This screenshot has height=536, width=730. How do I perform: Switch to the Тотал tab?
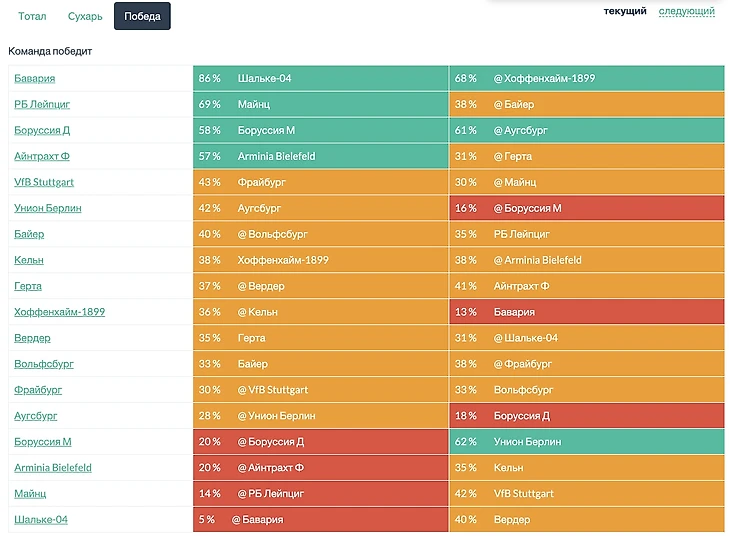pos(32,16)
